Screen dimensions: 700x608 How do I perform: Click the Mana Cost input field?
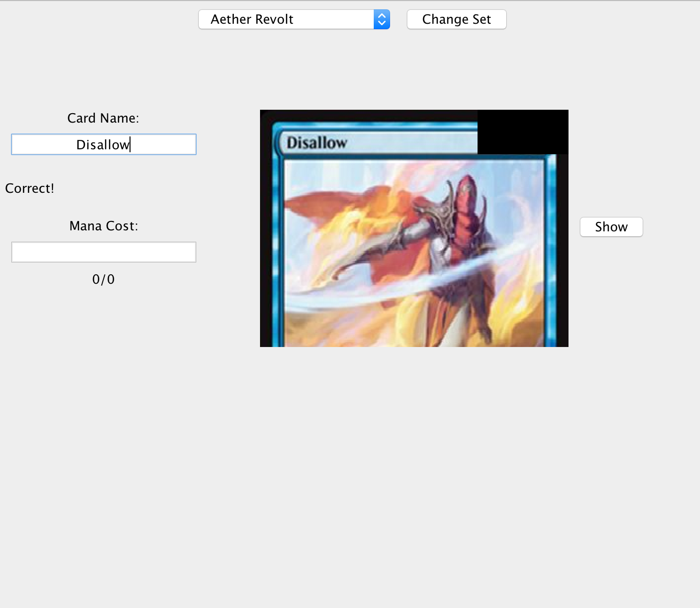click(x=104, y=252)
